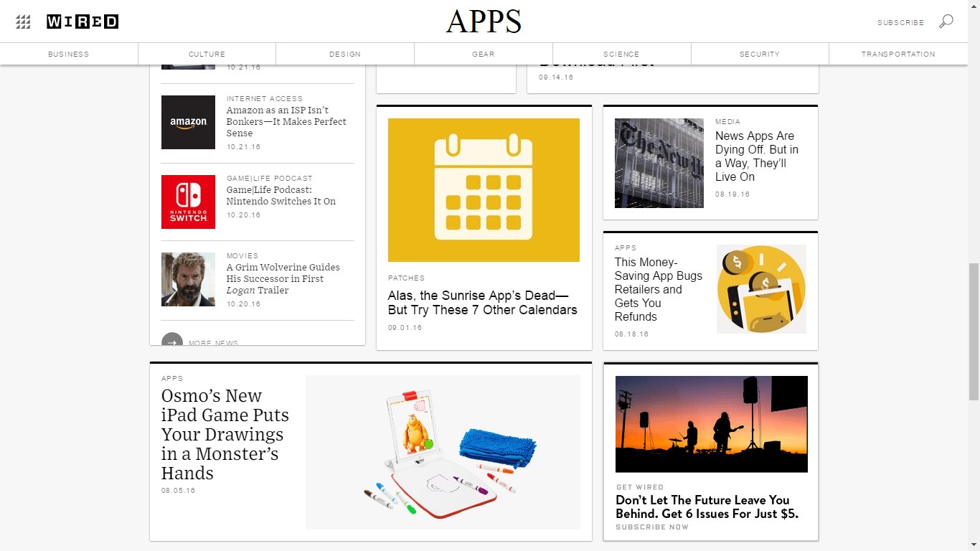The width and height of the screenshot is (980, 551).
Task: Open Sunrise App's Dead calendars article
Action: pyautogui.click(x=482, y=303)
